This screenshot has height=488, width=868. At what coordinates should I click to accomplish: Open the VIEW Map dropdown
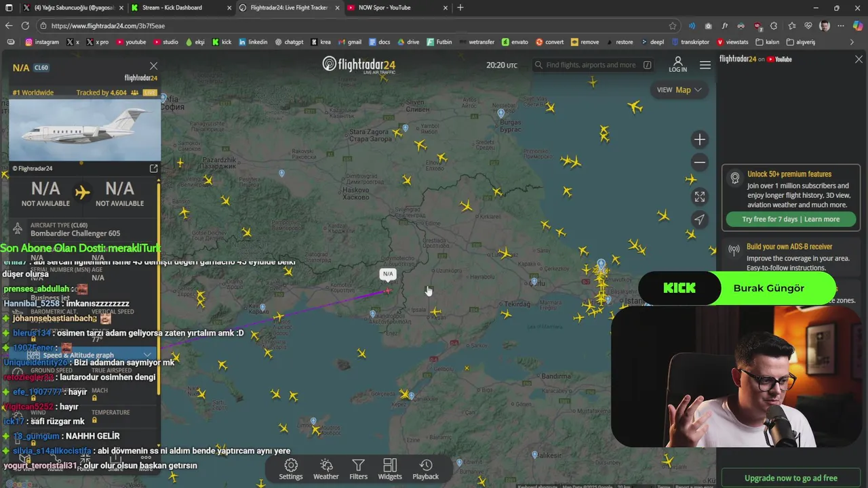pyautogui.click(x=679, y=89)
